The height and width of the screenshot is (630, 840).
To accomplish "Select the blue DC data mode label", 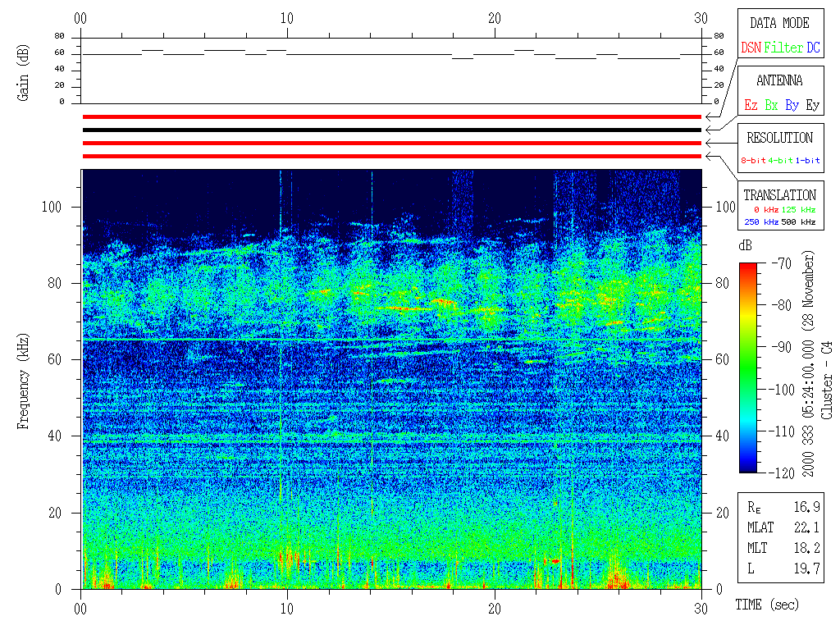I will coord(813,48).
